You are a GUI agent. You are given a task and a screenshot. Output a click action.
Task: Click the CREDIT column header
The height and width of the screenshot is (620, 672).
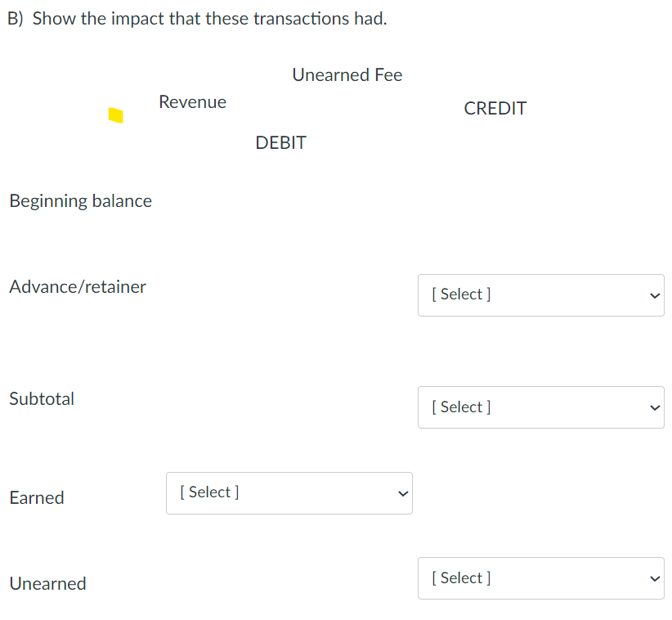[x=495, y=108]
